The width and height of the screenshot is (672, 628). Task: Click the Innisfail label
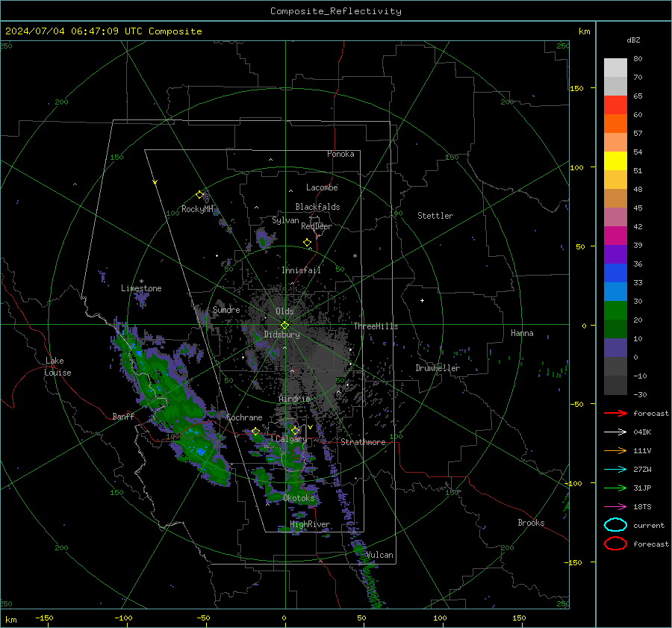301,270
